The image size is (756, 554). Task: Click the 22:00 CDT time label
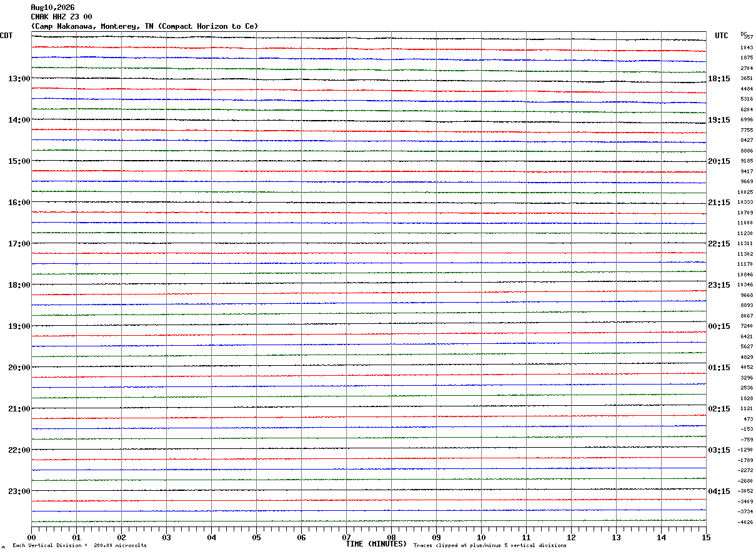point(19,450)
